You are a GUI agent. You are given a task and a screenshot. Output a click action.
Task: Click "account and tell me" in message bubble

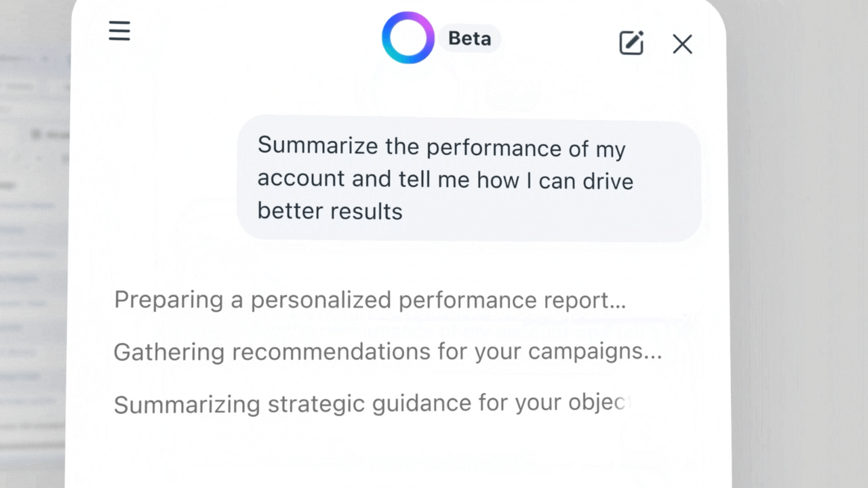[x=363, y=179]
